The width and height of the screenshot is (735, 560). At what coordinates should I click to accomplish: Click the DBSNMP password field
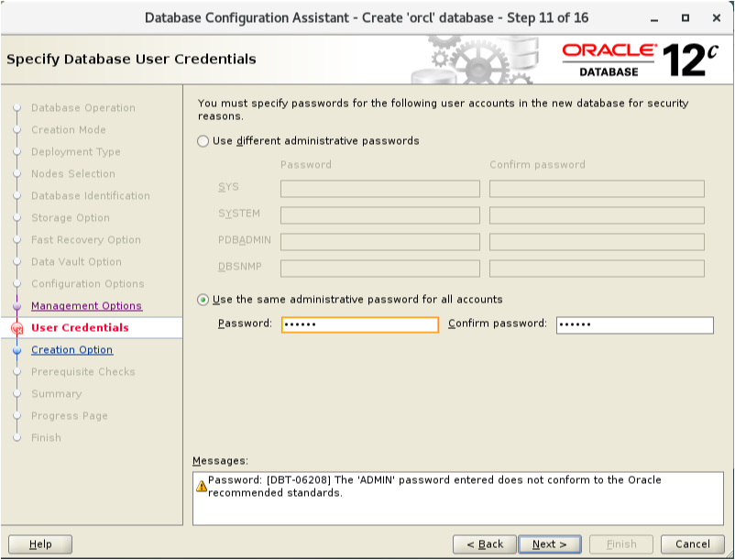point(380,269)
